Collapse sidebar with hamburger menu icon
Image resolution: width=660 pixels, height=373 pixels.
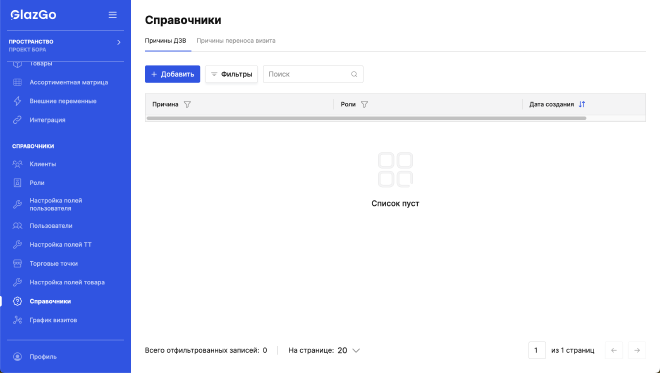coord(112,15)
